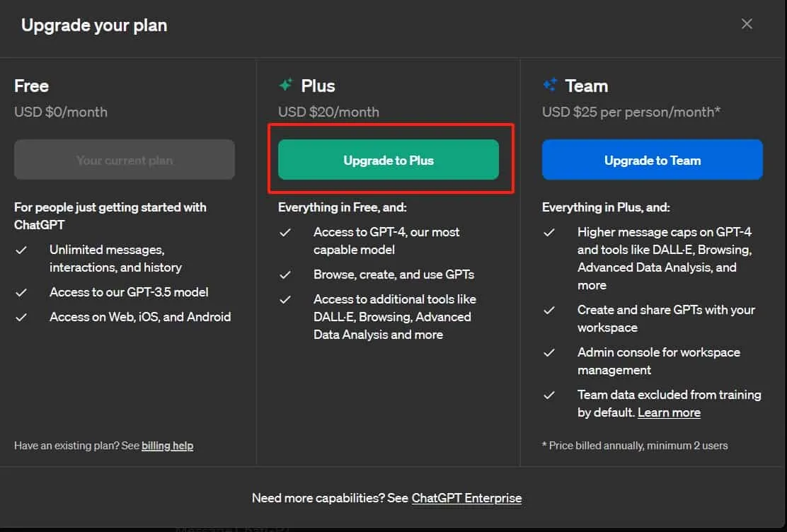Click checkmark next to Browse, create GPTs

(285, 274)
